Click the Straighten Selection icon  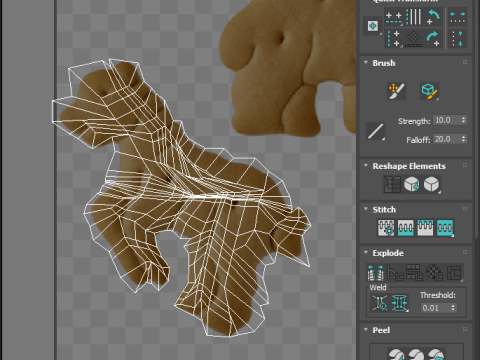[x=392, y=184]
